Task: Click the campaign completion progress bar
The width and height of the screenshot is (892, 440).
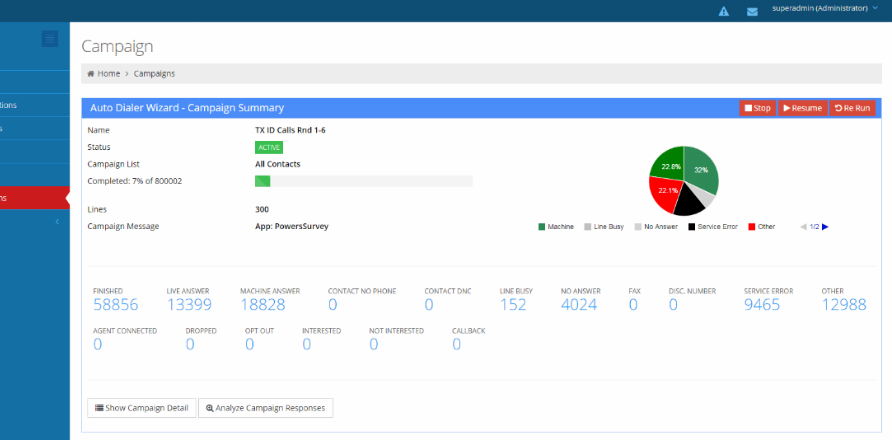Action: (x=364, y=181)
